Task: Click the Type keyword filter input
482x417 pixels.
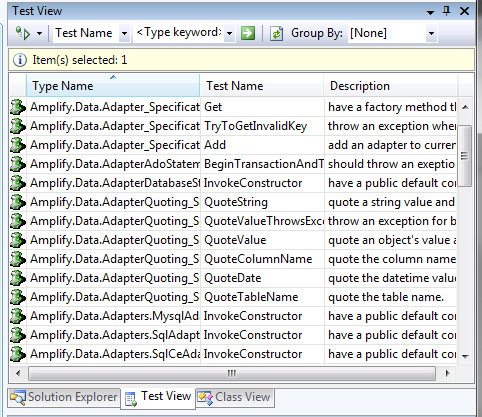Action: 179,33
